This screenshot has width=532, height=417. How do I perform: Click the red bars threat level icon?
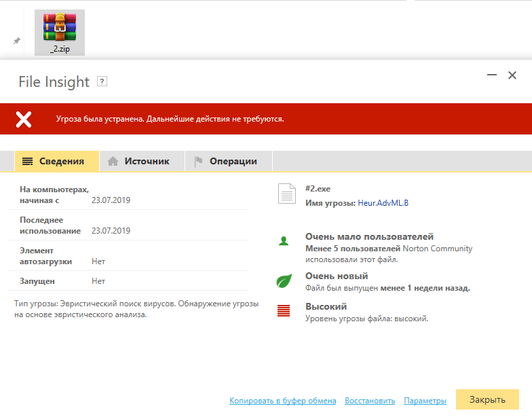point(284,311)
